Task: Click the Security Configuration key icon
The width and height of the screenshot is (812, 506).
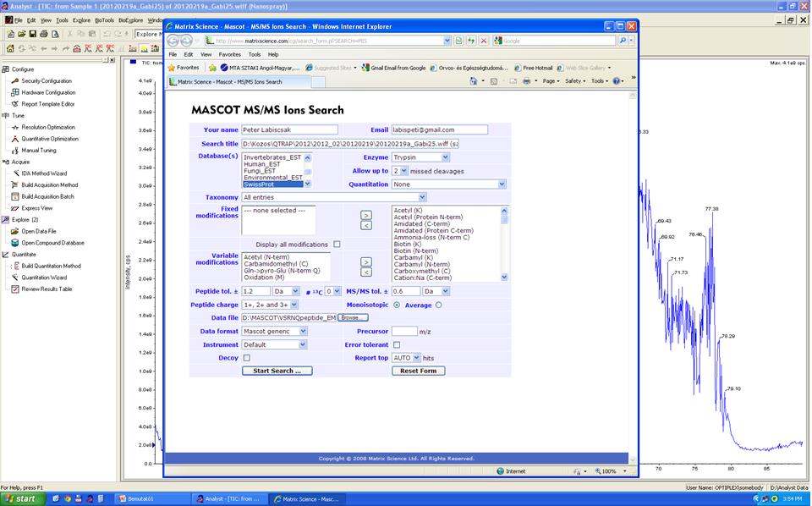Action: (15, 80)
